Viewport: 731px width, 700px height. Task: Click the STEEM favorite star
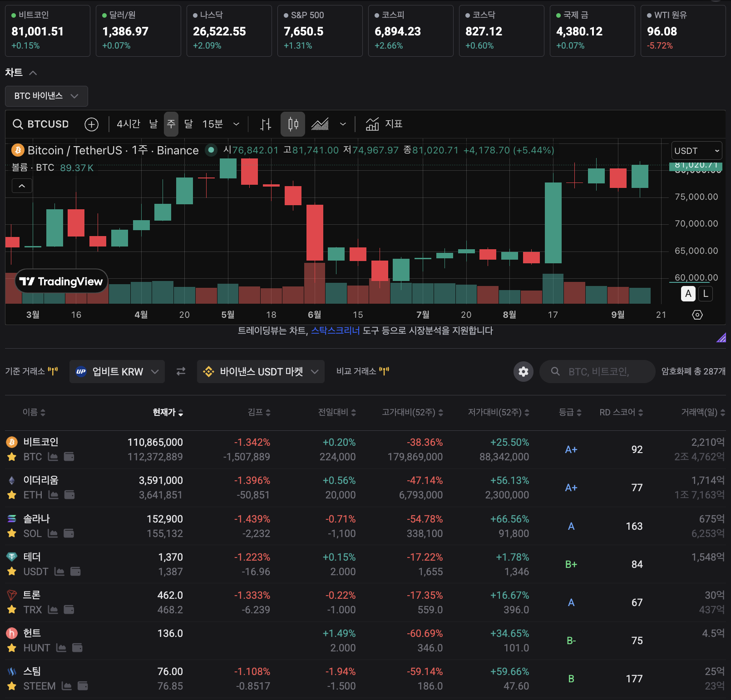pos(12,686)
